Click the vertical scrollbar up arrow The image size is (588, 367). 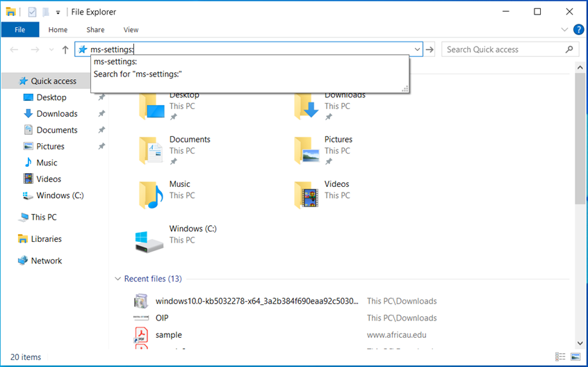coord(580,68)
